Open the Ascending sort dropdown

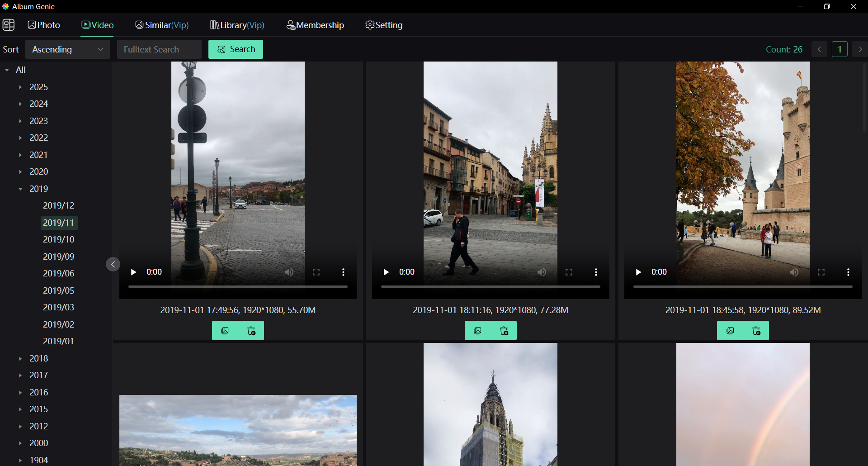67,49
